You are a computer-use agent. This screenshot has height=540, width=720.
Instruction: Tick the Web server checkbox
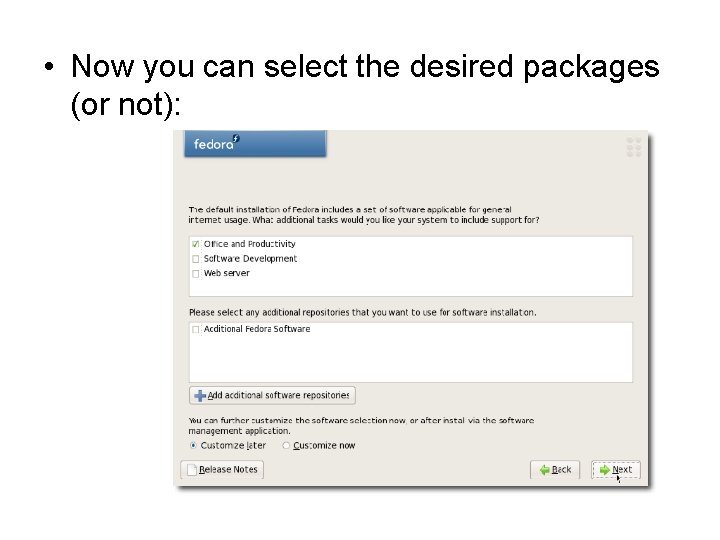click(194, 273)
